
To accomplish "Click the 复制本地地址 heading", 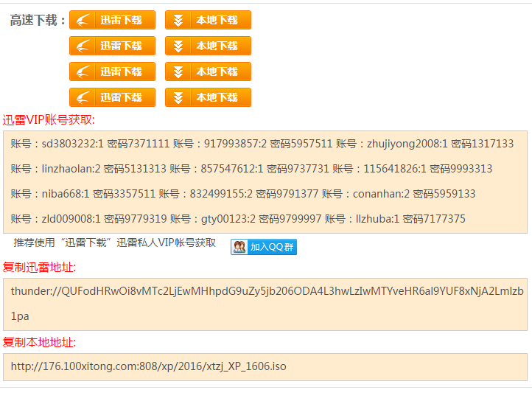I will [39, 342].
